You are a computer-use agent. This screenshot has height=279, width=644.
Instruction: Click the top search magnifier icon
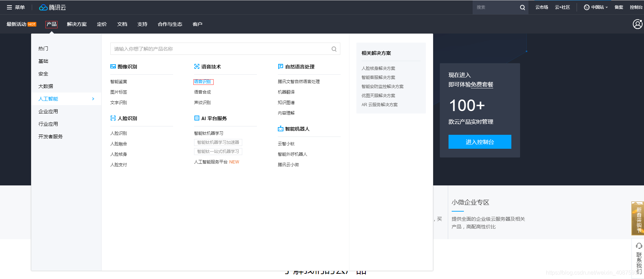[523, 7]
